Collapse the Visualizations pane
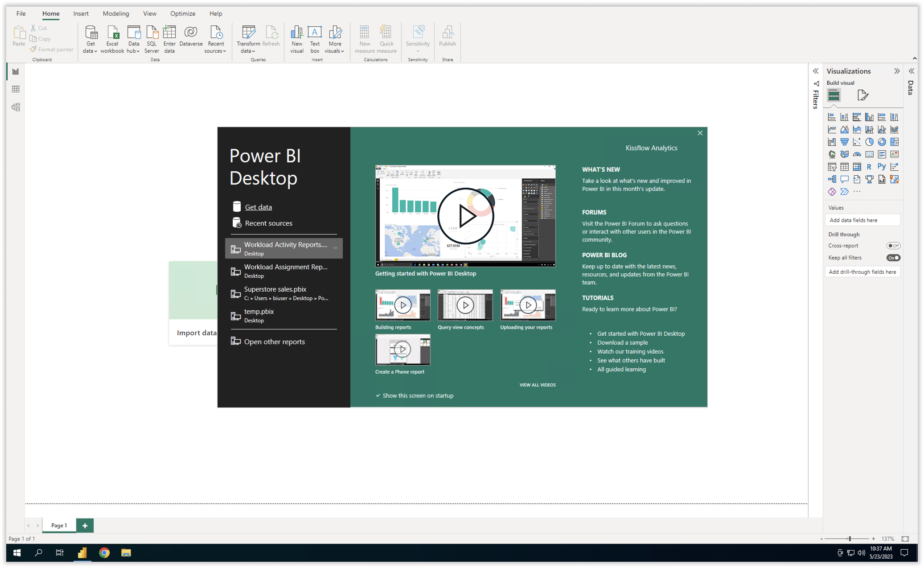Image resolution: width=924 pixels, height=568 pixels. 897,71
